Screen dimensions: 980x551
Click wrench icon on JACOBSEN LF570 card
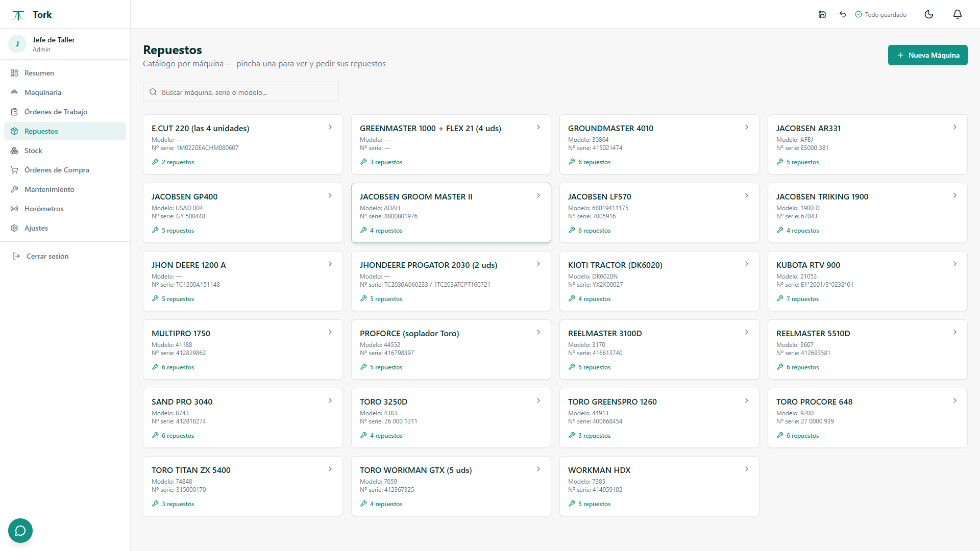coord(572,230)
